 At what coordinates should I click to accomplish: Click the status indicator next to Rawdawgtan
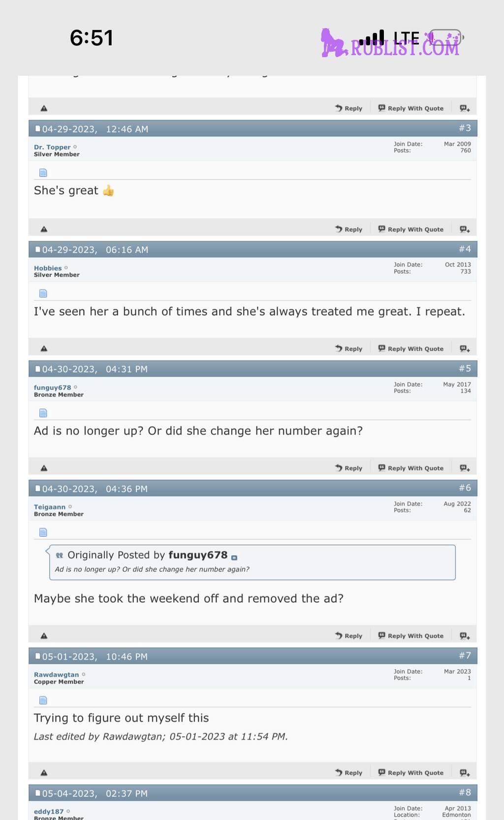(83, 674)
